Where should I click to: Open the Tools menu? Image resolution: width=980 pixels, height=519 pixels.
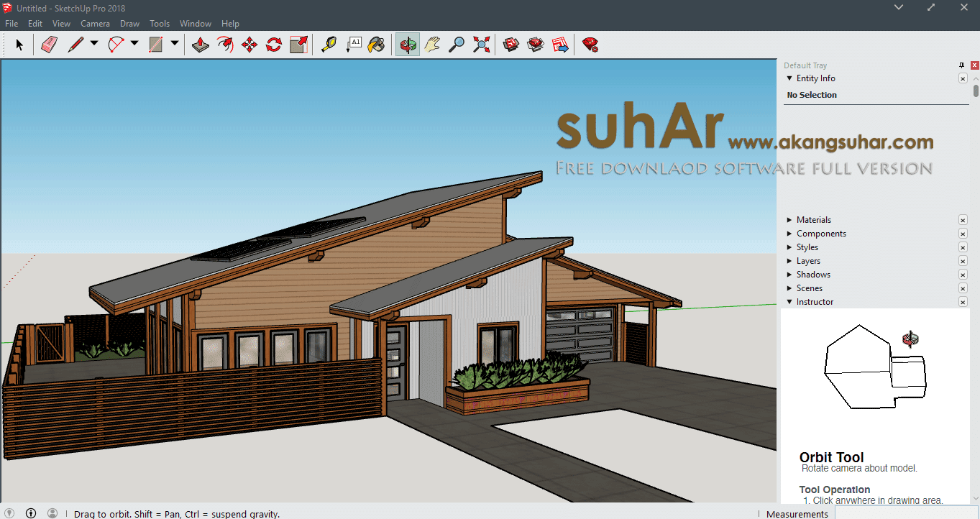(160, 24)
